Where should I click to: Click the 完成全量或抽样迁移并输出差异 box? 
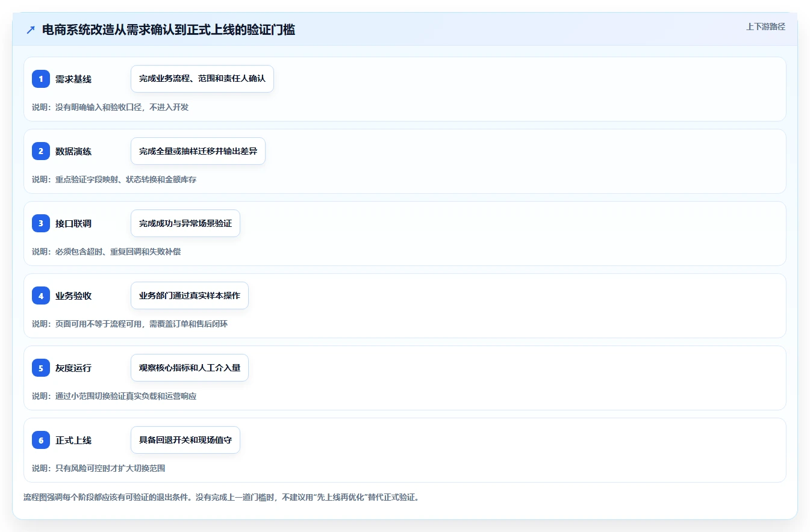[198, 151]
